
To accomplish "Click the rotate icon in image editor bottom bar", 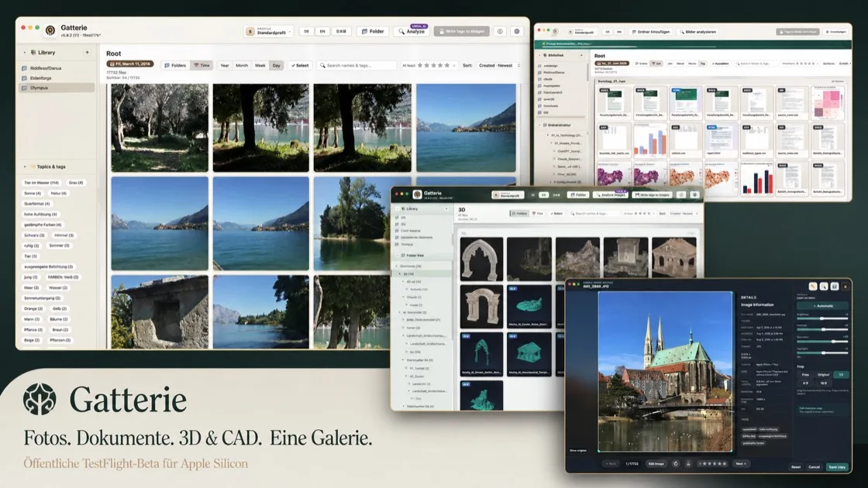I will pyautogui.click(x=675, y=464).
